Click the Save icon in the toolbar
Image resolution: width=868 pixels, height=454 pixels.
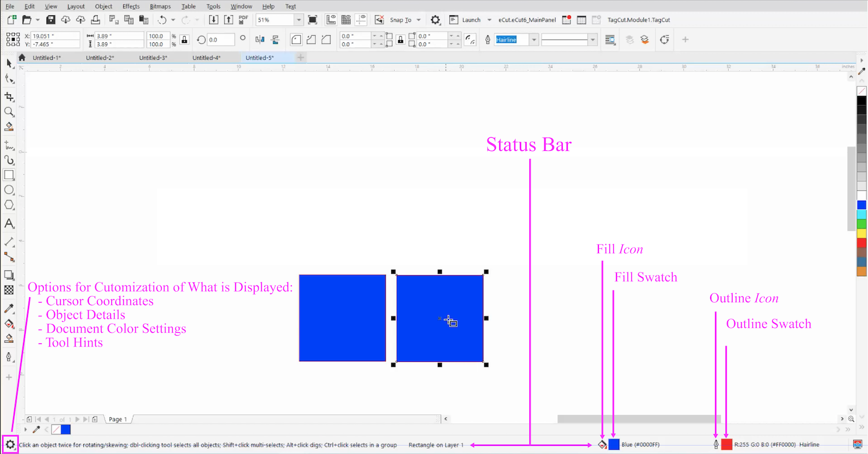(50, 20)
